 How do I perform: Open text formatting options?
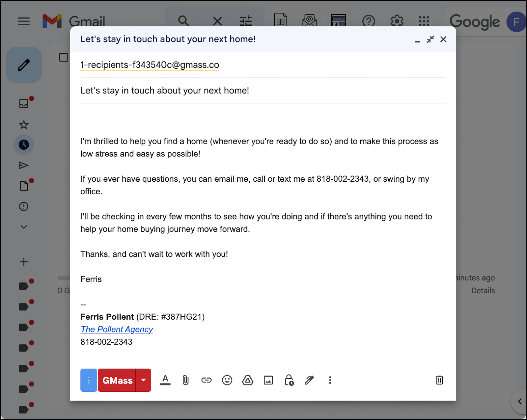pos(165,380)
